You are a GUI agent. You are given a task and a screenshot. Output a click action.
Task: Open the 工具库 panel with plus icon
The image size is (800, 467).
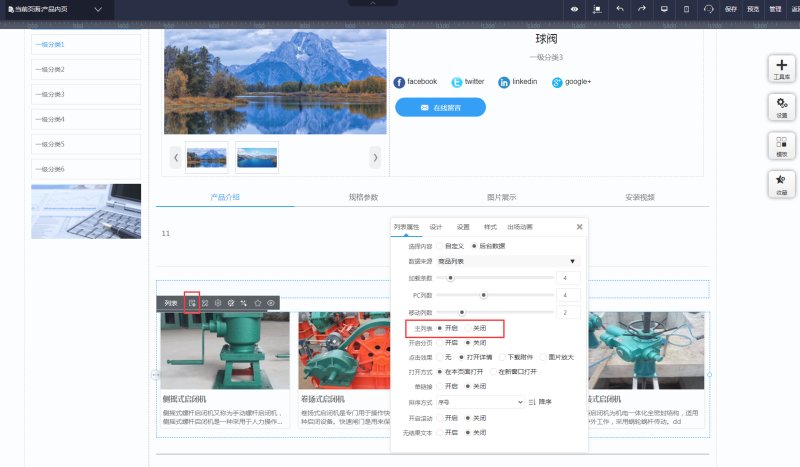781,68
